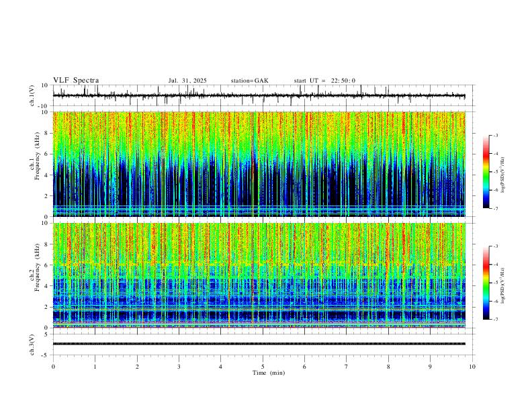Click time axis tick label '8'
The height and width of the screenshot is (411, 532).
pos(388,367)
